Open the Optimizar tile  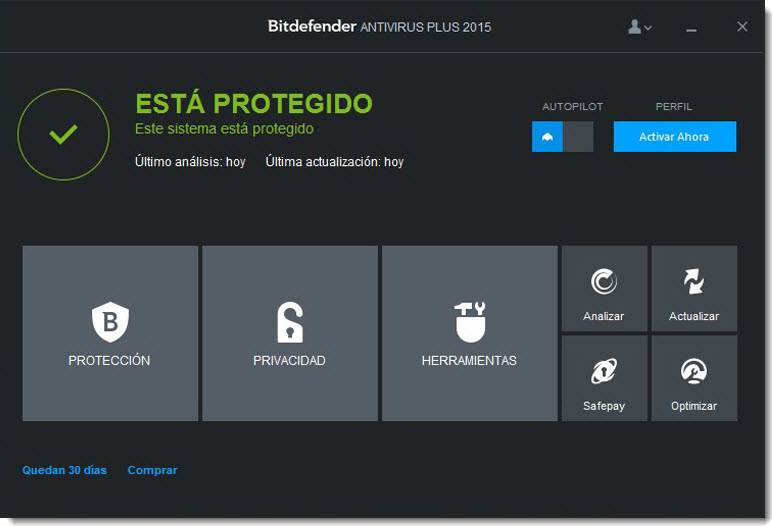point(694,378)
